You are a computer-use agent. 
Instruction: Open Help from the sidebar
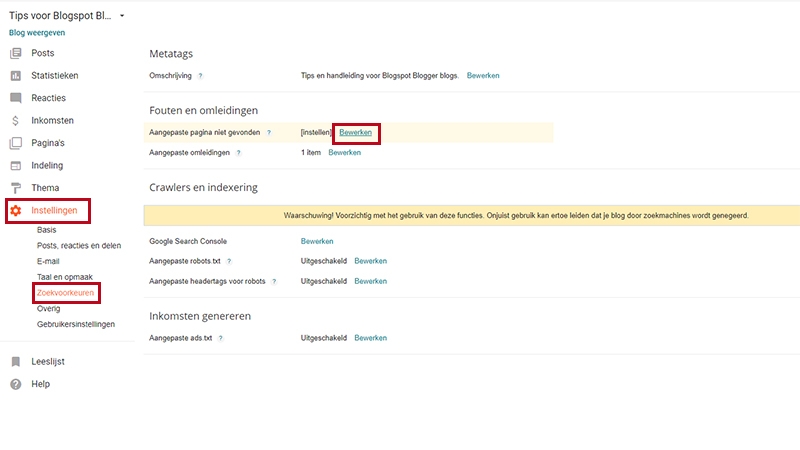(40, 384)
